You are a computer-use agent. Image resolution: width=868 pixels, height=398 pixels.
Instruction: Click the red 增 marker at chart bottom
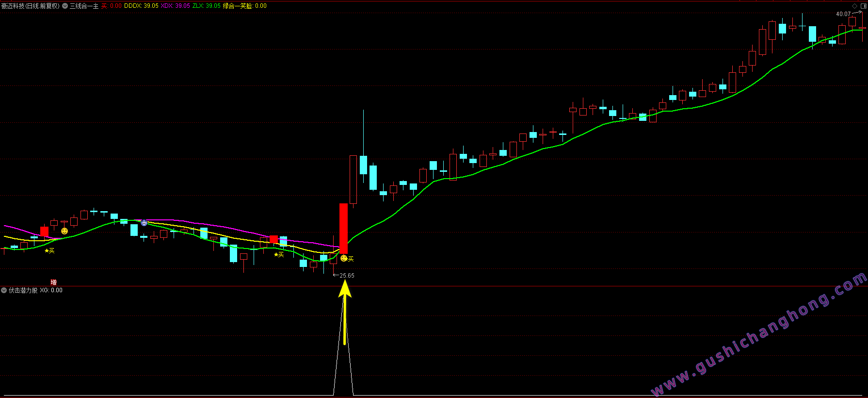(53, 282)
